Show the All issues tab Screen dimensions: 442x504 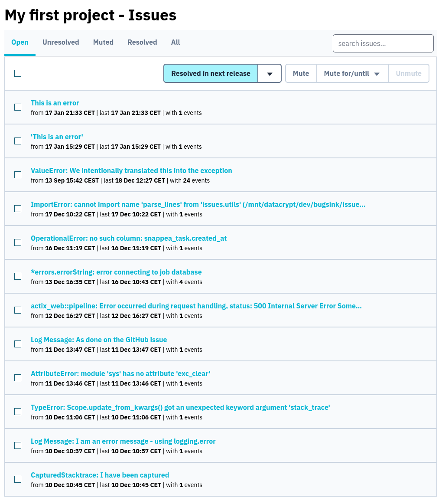[175, 43]
